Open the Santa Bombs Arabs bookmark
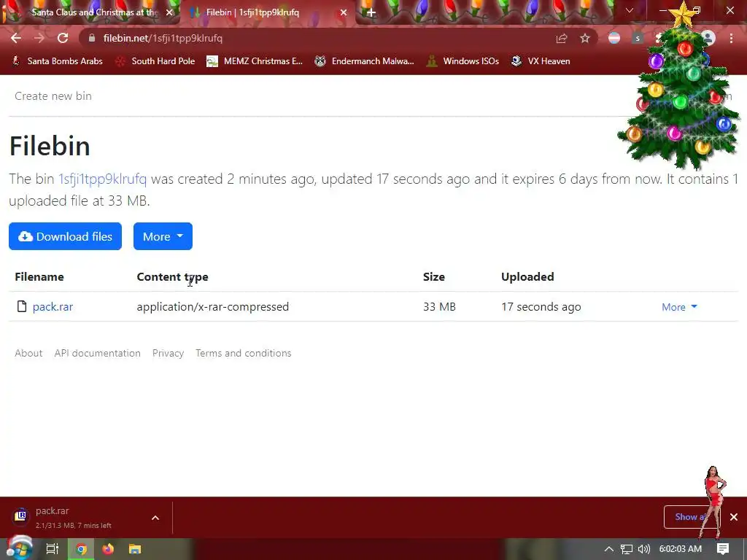 pyautogui.click(x=58, y=61)
